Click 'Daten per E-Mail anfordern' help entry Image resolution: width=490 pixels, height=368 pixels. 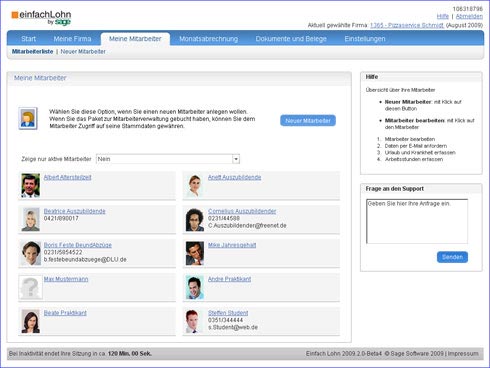pyautogui.click(x=416, y=146)
